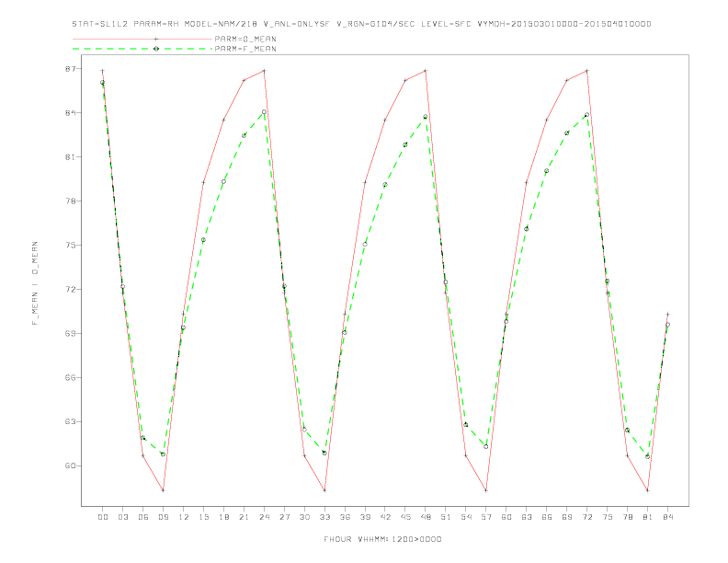Click the x-axis forecast hour label 00
Image resolution: width=728 pixels, height=563 pixels.
pos(103,517)
